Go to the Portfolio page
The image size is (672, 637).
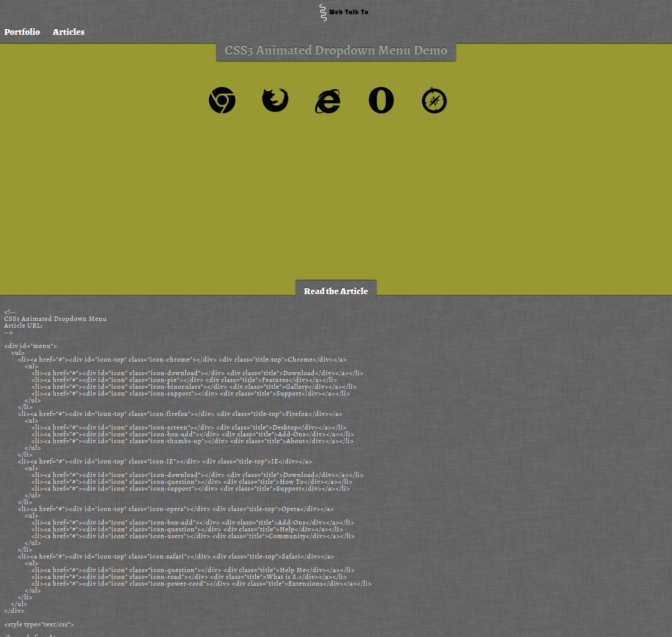coord(22,32)
